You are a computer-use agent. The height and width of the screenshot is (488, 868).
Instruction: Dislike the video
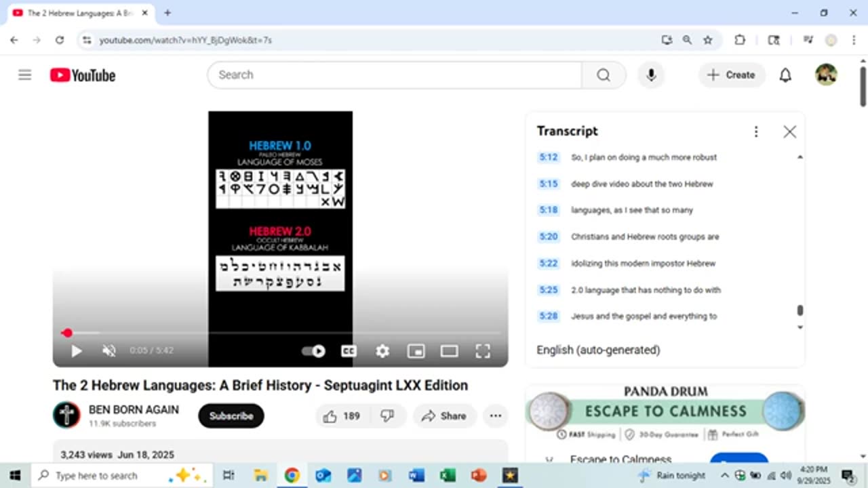click(388, 416)
